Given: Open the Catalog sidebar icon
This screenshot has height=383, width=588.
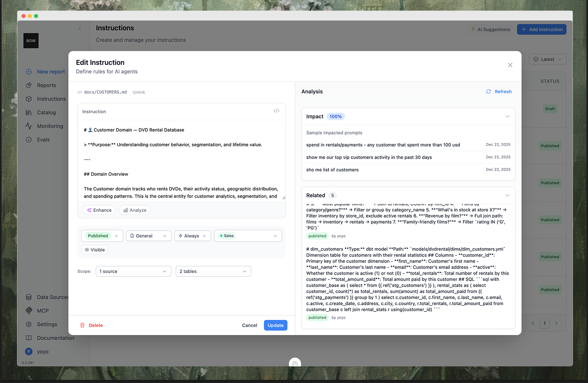Looking at the screenshot, I should [29, 113].
